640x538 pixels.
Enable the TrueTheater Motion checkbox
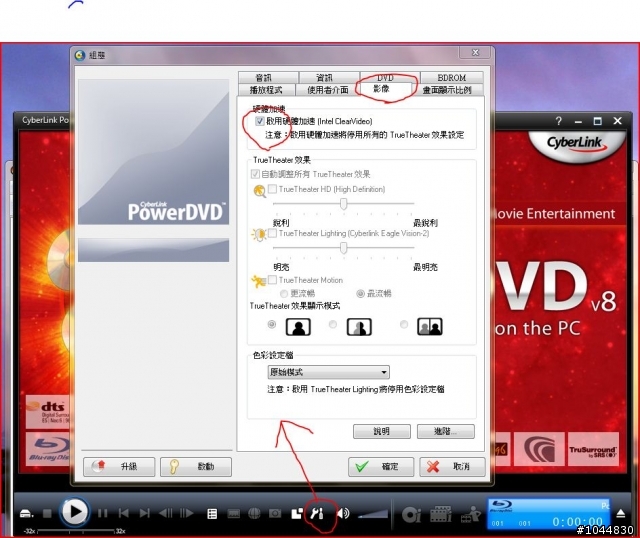[272, 280]
